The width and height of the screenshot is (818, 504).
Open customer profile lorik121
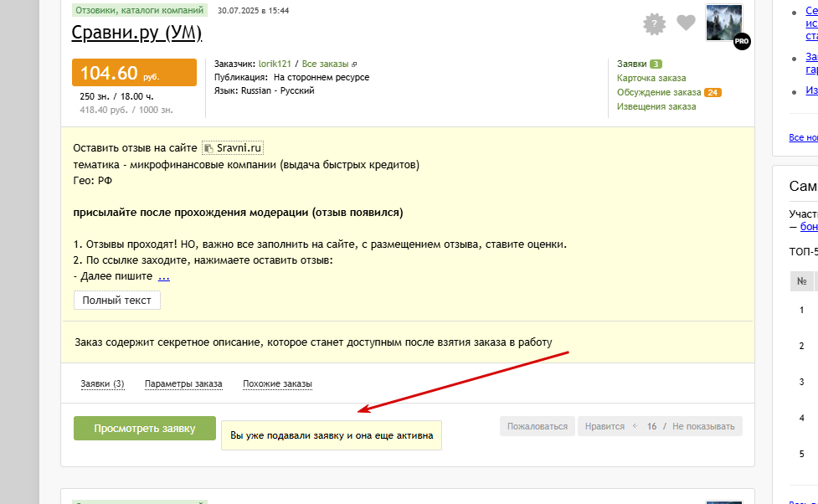pyautogui.click(x=275, y=64)
